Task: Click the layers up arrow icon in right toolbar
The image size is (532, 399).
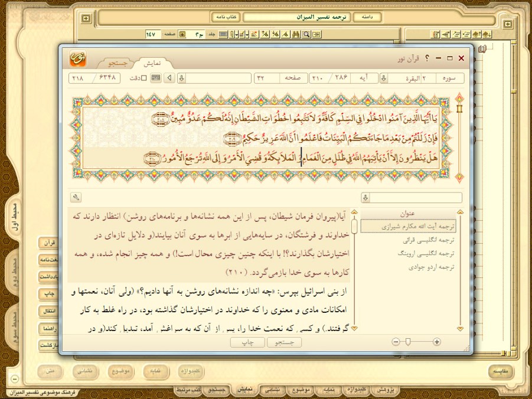Action: (x=477, y=34)
